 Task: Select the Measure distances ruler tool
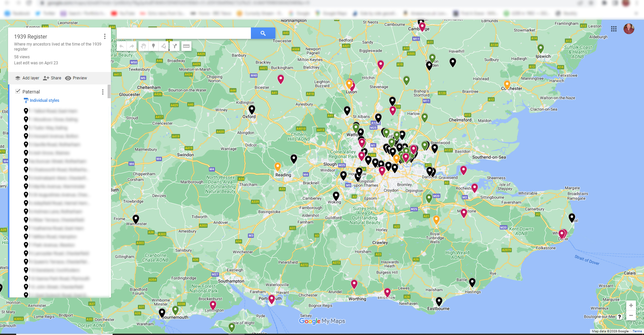[186, 46]
